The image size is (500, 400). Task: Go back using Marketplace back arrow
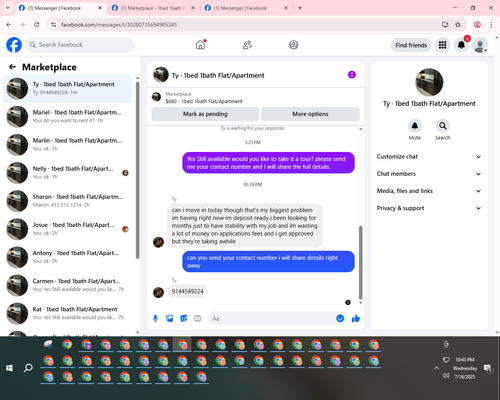tap(12, 67)
